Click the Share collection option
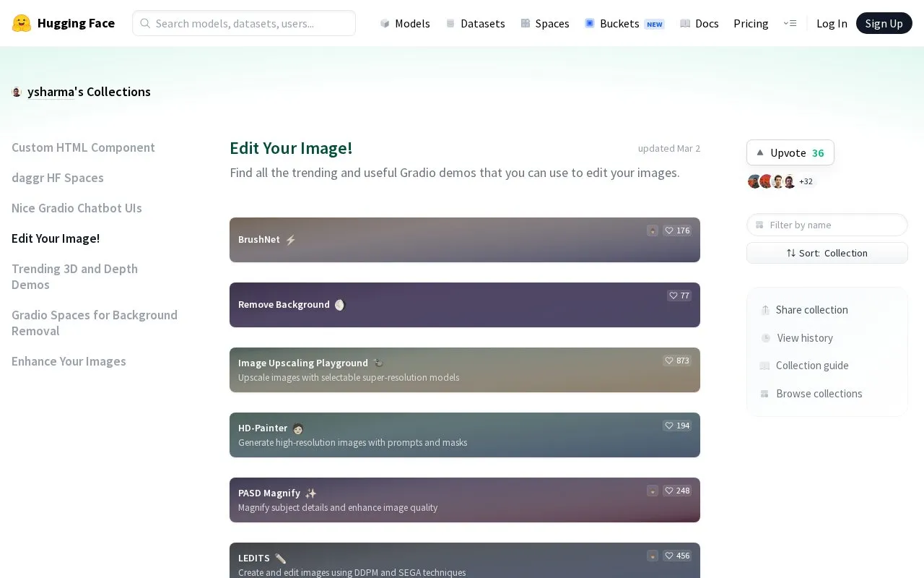The height and width of the screenshot is (578, 924). tap(804, 310)
